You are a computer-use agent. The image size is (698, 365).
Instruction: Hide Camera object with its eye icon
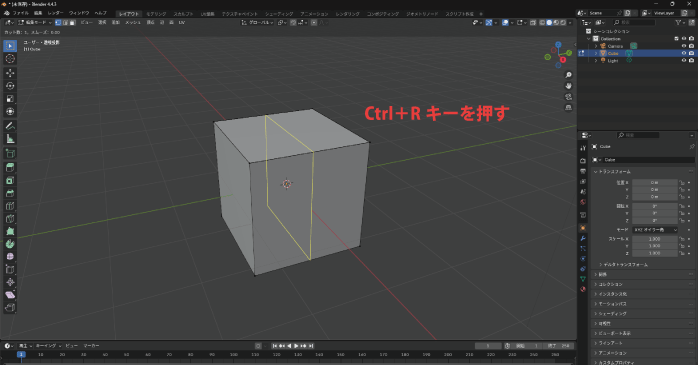point(684,46)
